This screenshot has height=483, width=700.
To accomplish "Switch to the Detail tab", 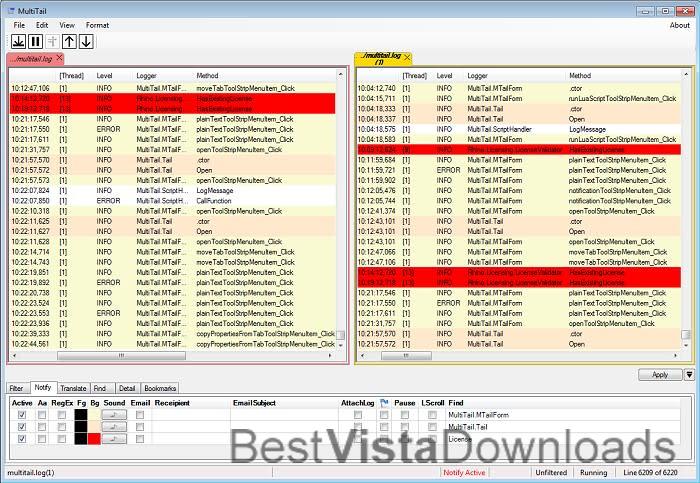I will [x=127, y=388].
